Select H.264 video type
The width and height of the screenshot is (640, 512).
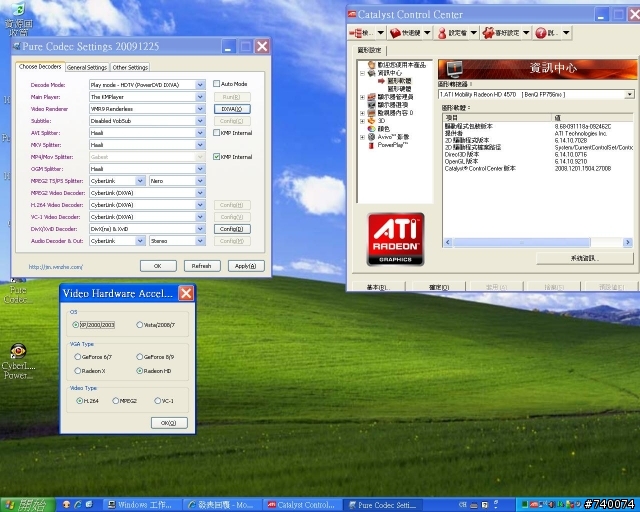(80, 401)
